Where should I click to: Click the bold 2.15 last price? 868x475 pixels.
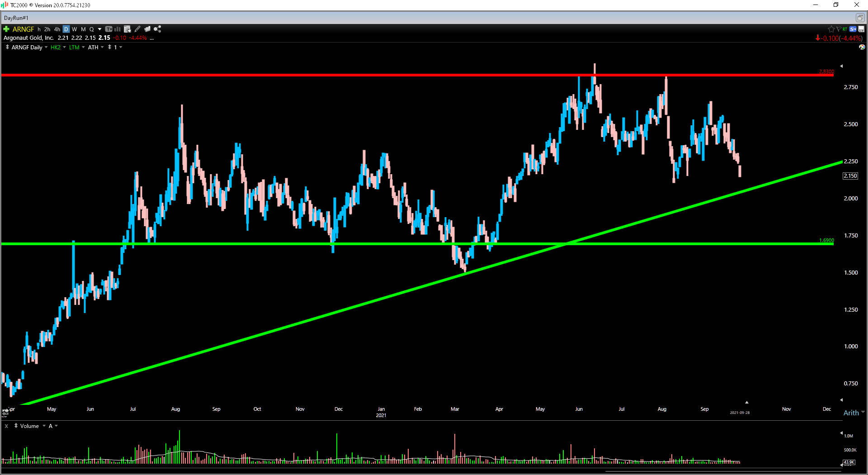104,38
